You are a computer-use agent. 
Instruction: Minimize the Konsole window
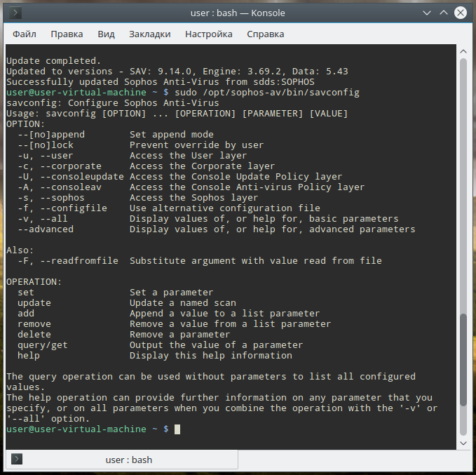427,13
